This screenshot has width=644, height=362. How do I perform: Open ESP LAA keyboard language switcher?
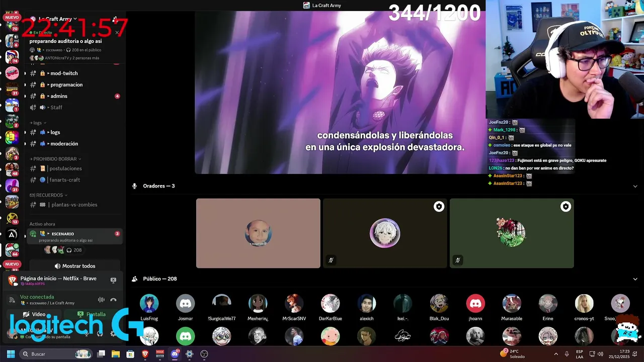580,354
